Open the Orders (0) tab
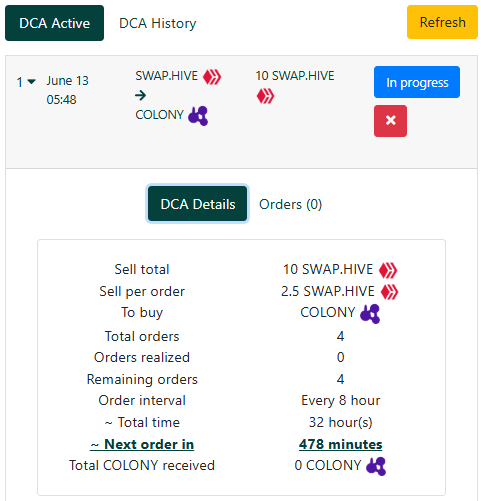The image size is (481, 501). [x=290, y=204]
